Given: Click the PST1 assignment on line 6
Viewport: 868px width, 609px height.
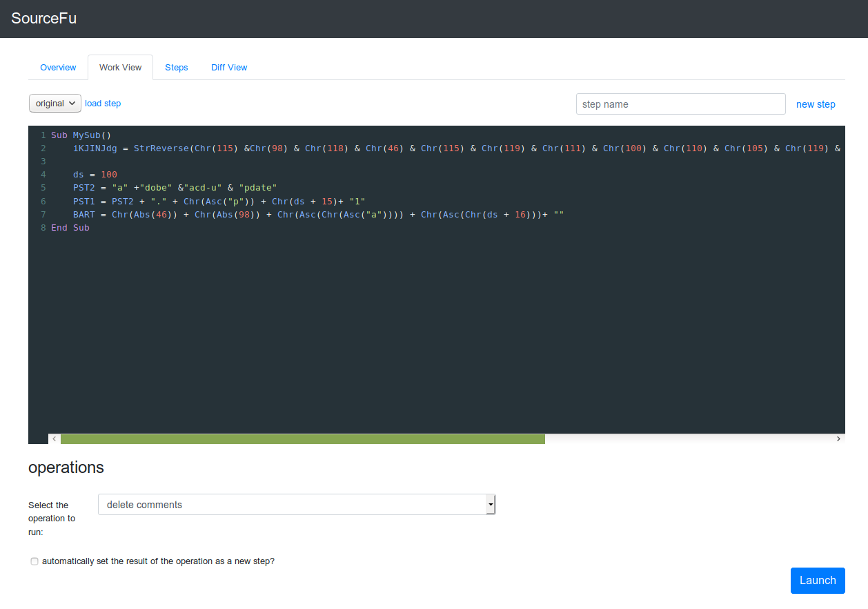Looking at the screenshot, I should pyautogui.click(x=219, y=201).
